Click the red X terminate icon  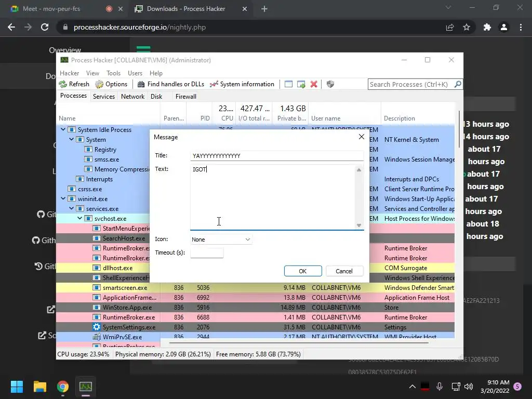314,84
